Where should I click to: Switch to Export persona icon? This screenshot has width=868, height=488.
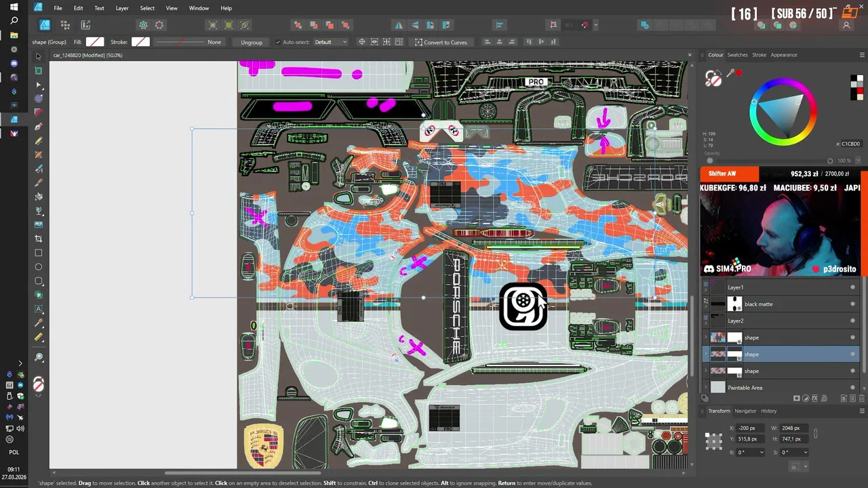[x=85, y=25]
